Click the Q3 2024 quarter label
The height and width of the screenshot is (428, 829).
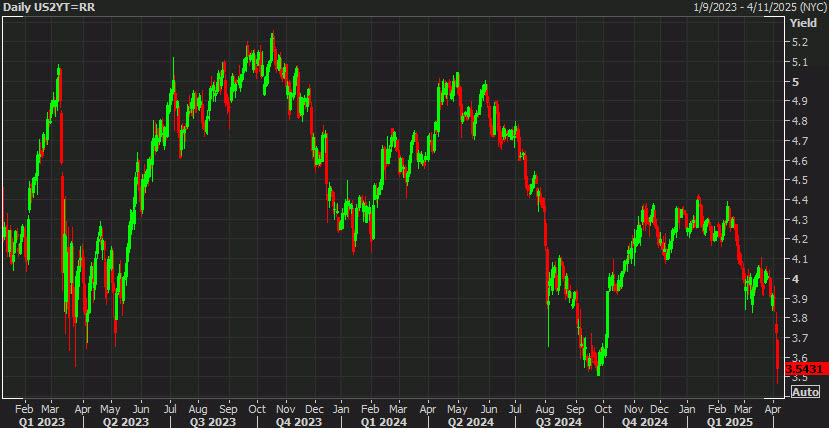[x=559, y=422]
